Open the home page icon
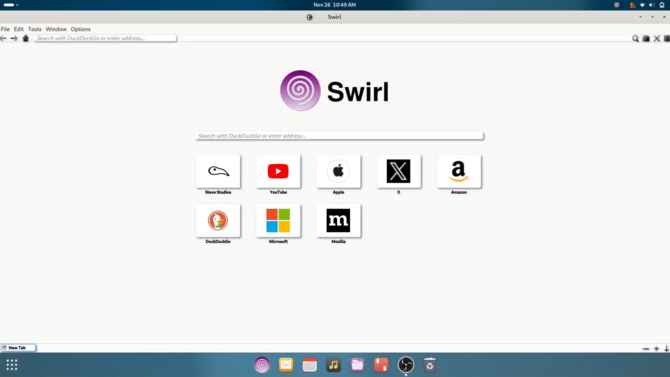 (26, 38)
